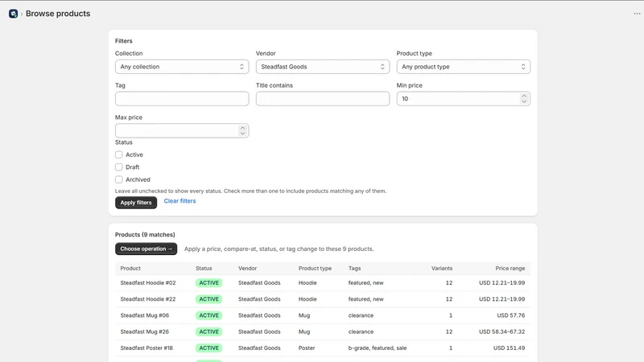Click the ACTIVE badge for Steadfast Mug #06
This screenshot has height=362, width=644.
[x=208, y=315]
